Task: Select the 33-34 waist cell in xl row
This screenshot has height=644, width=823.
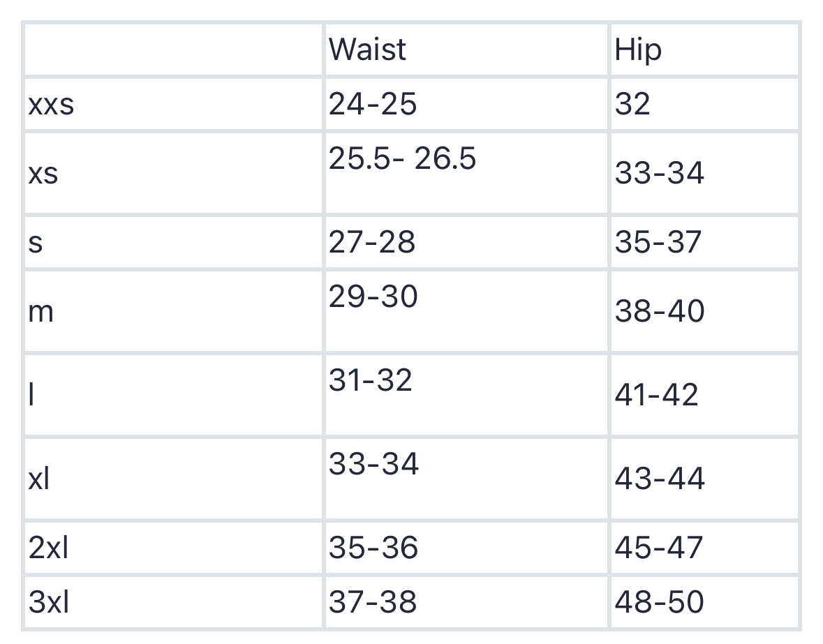Action: click(x=373, y=464)
